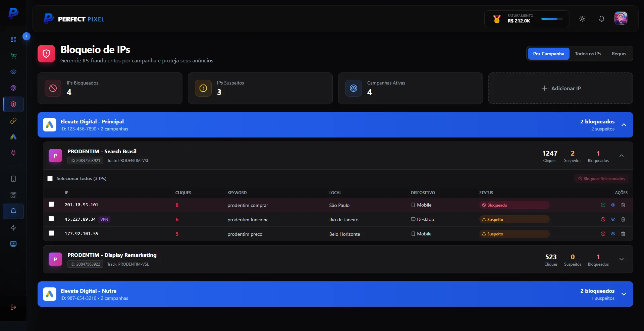Open the Regras tab
The image size is (644, 331).
[x=619, y=54]
